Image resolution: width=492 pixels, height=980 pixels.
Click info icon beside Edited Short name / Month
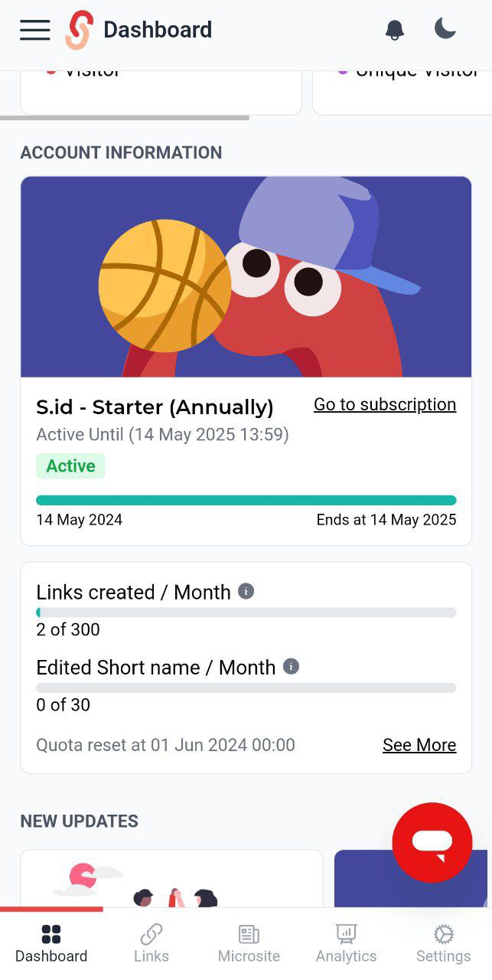[x=291, y=666]
